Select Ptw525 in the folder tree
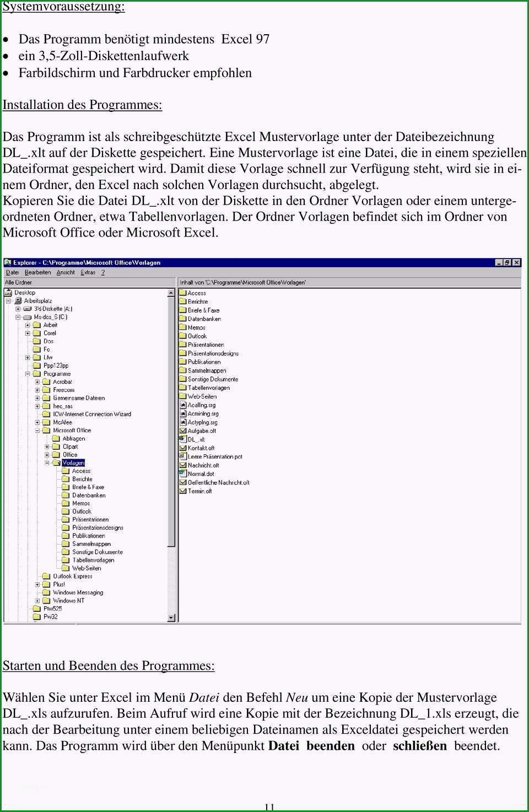The image size is (529, 812). click(52, 609)
